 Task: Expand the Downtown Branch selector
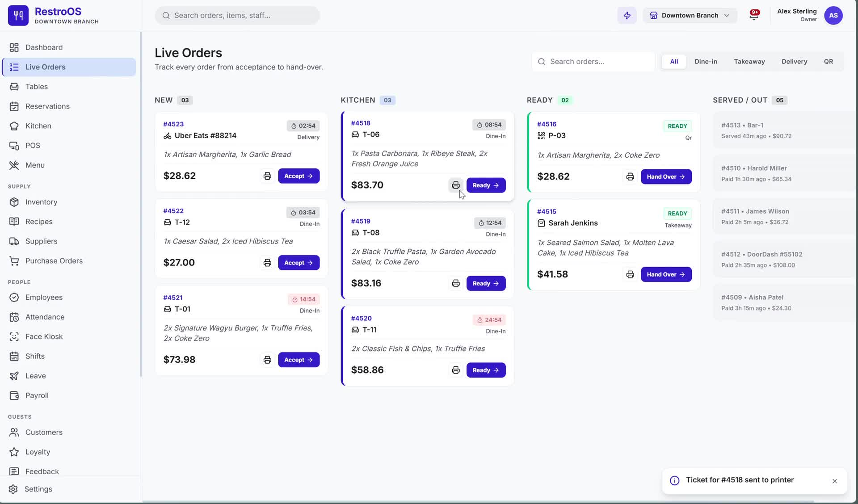(690, 15)
